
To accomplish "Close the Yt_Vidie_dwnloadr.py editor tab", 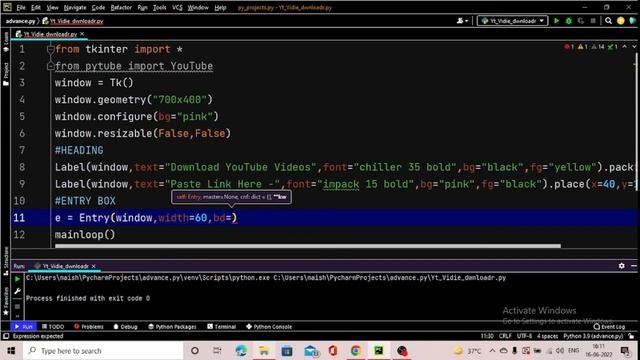I will [82, 34].
